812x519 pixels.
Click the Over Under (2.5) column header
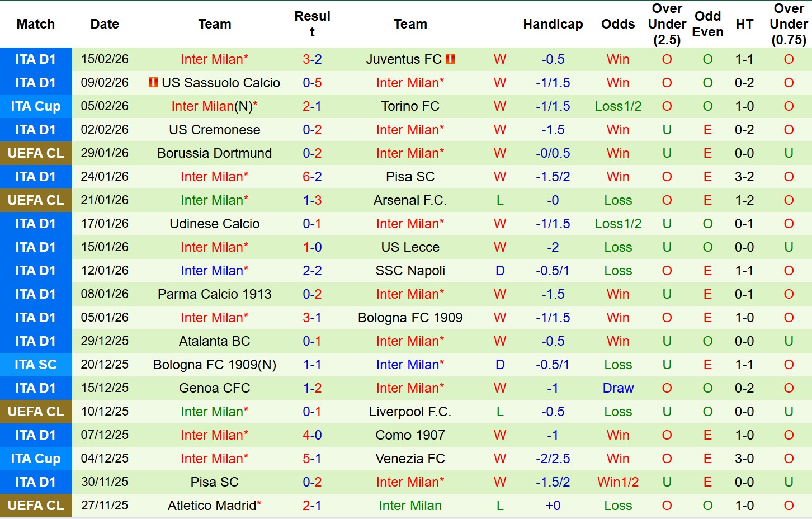(667, 24)
